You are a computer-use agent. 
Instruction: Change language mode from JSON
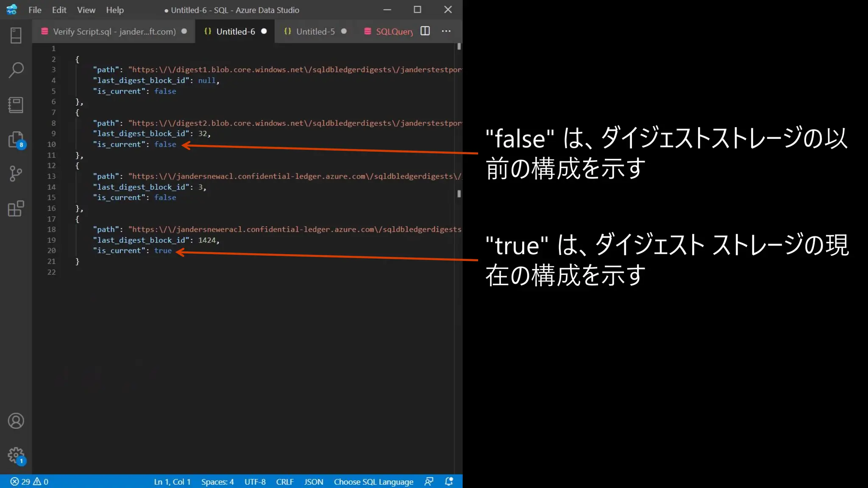pos(314,482)
